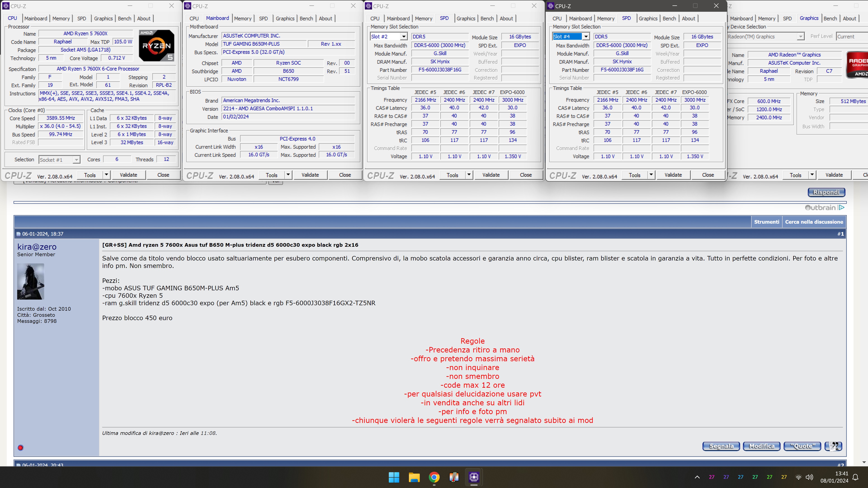Expand Tools arrow in Slot #2 window
868x488 pixels.
pyautogui.click(x=469, y=175)
